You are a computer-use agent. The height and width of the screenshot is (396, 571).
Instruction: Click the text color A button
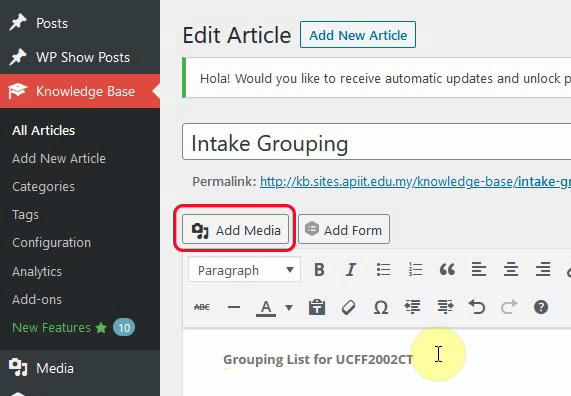pos(266,307)
